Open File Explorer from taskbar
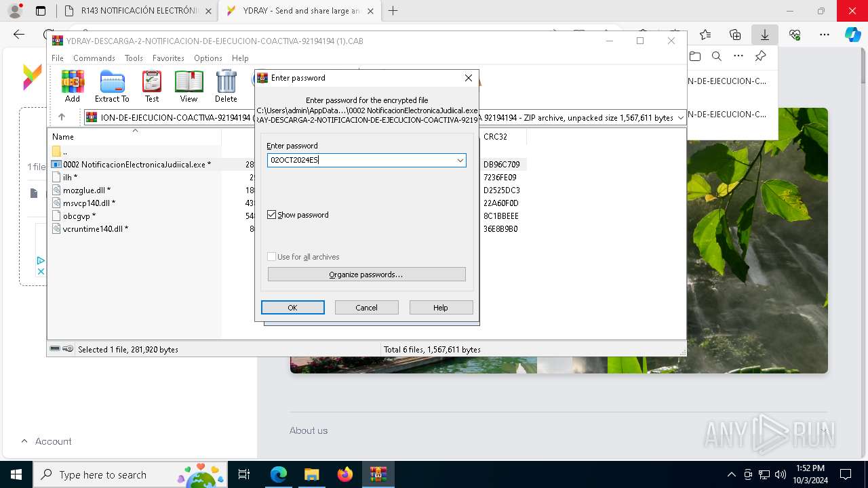The width and height of the screenshot is (868, 488). click(312, 474)
